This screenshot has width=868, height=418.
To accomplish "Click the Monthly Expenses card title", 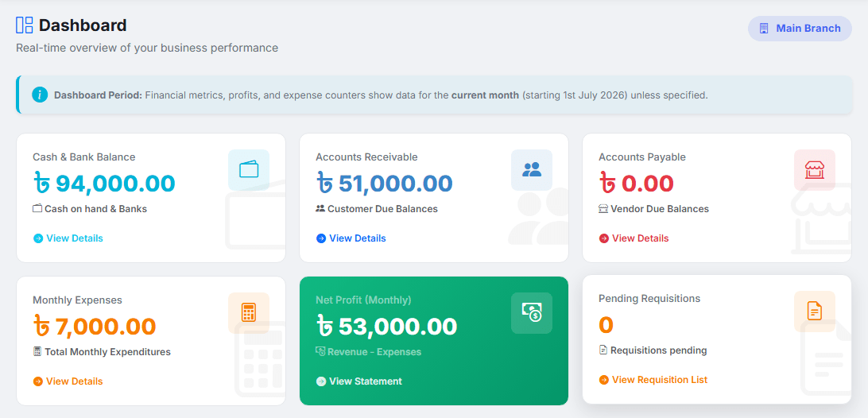I will [x=77, y=300].
